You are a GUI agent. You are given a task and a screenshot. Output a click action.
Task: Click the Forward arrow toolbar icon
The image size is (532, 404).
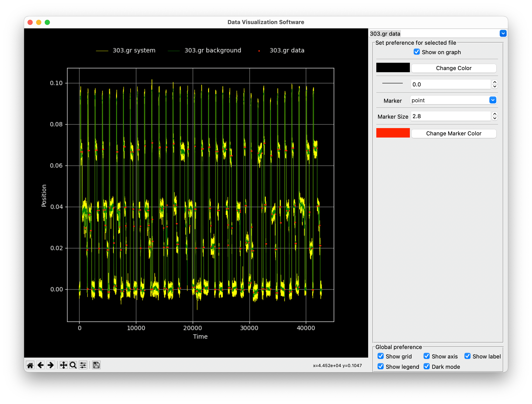pyautogui.click(x=51, y=365)
